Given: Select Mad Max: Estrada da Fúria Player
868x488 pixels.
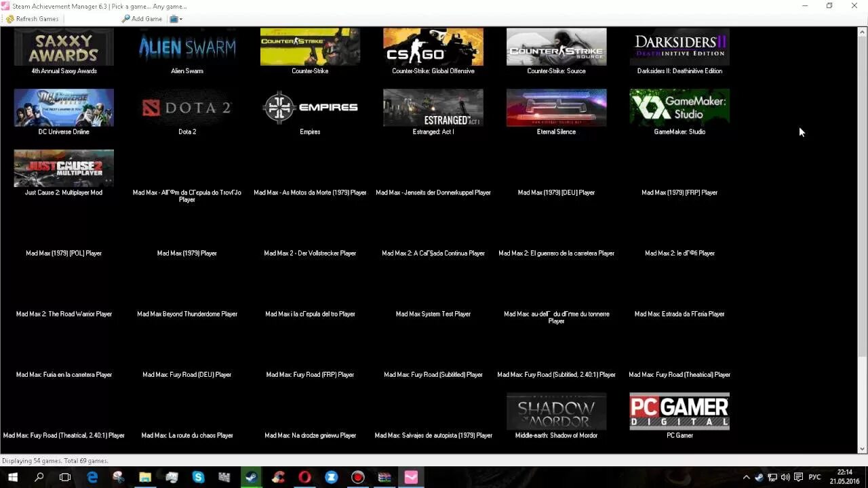Looking at the screenshot, I should (679, 314).
